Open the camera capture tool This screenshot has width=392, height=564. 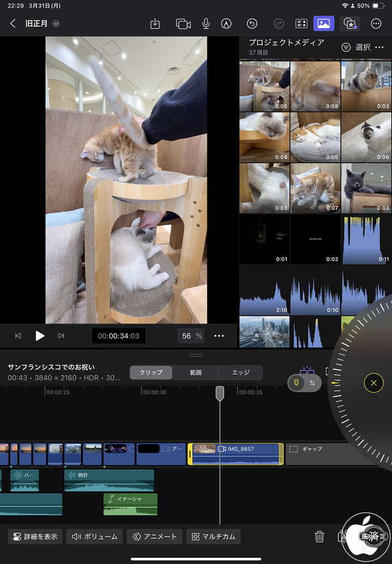pyautogui.click(x=183, y=24)
